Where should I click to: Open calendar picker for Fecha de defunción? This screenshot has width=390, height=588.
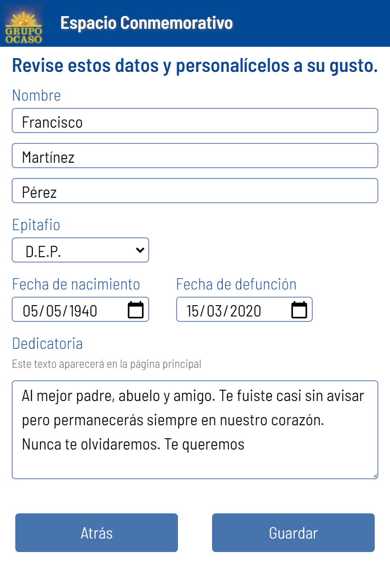(299, 310)
